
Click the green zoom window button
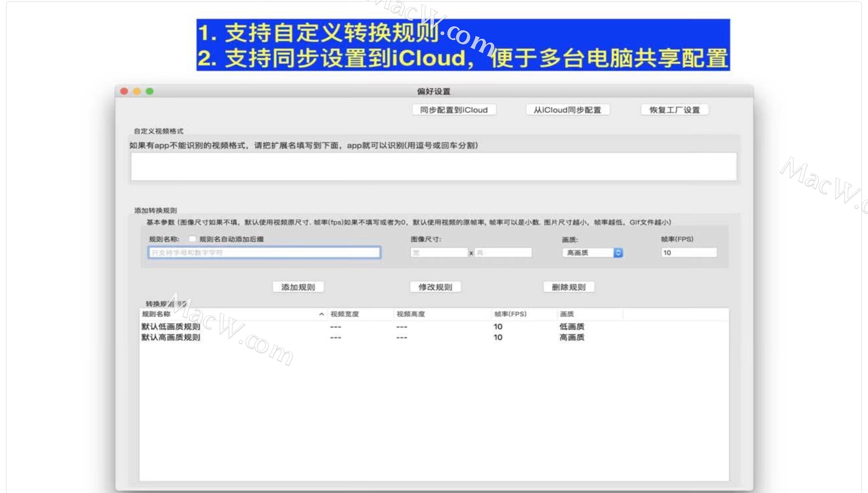click(x=150, y=91)
